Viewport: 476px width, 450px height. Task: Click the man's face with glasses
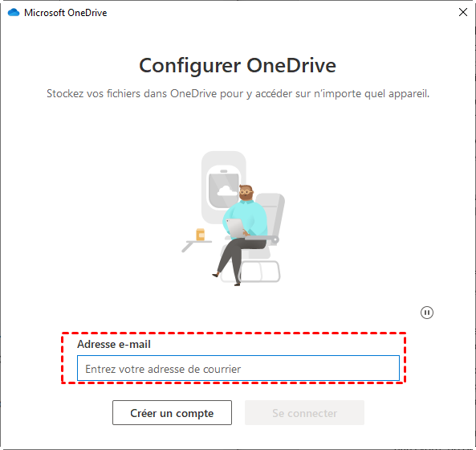click(x=246, y=192)
